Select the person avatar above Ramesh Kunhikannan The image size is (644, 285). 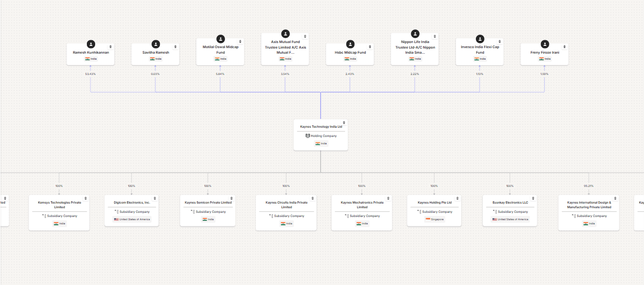tap(91, 43)
